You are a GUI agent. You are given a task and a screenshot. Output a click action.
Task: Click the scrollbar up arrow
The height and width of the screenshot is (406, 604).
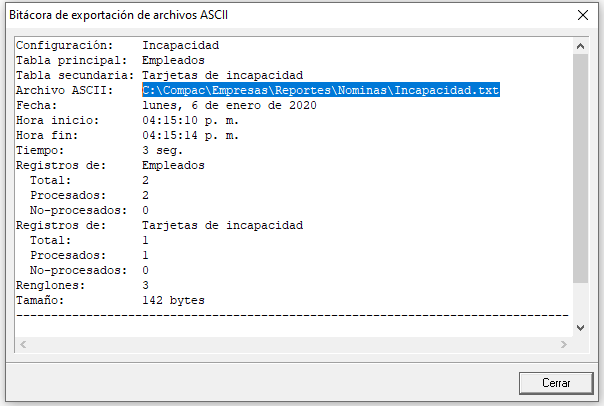580,46
